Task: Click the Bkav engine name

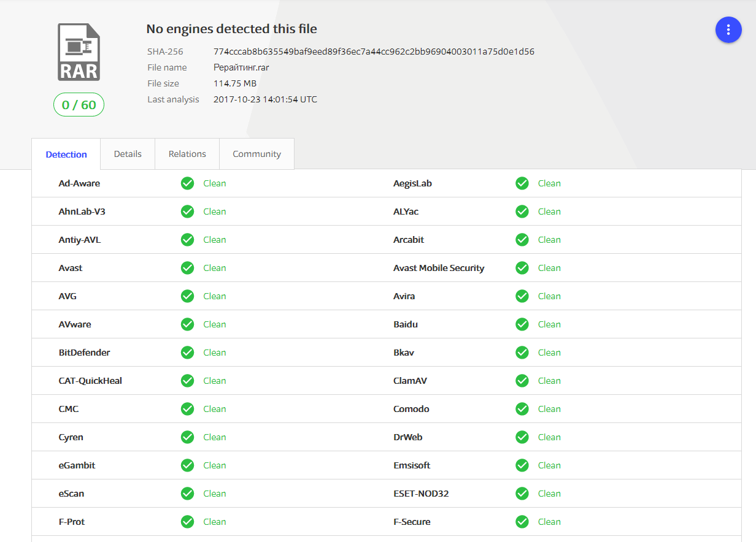Action: pyautogui.click(x=404, y=353)
